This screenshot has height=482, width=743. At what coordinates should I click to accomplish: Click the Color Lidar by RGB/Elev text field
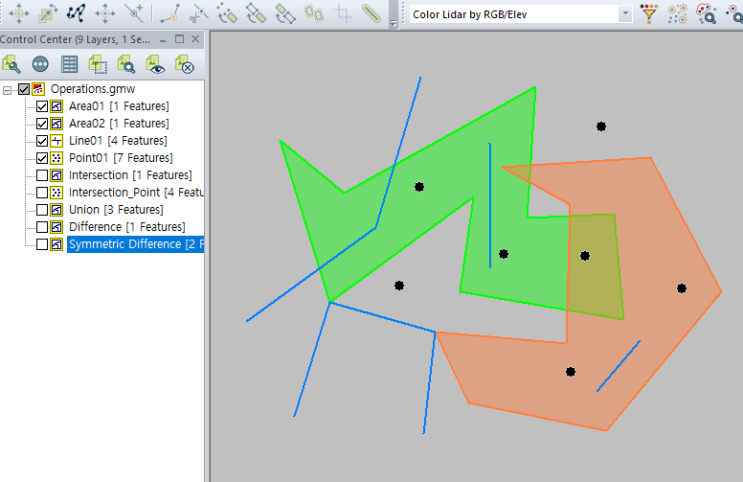pos(514,14)
